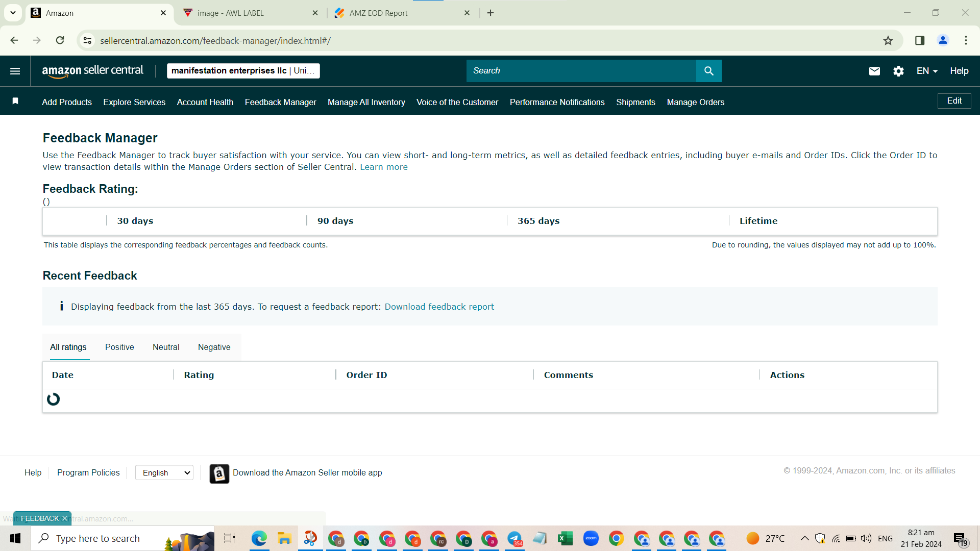Click into the Seller Central search field
This screenshot has height=551, width=980.
tap(581, 71)
